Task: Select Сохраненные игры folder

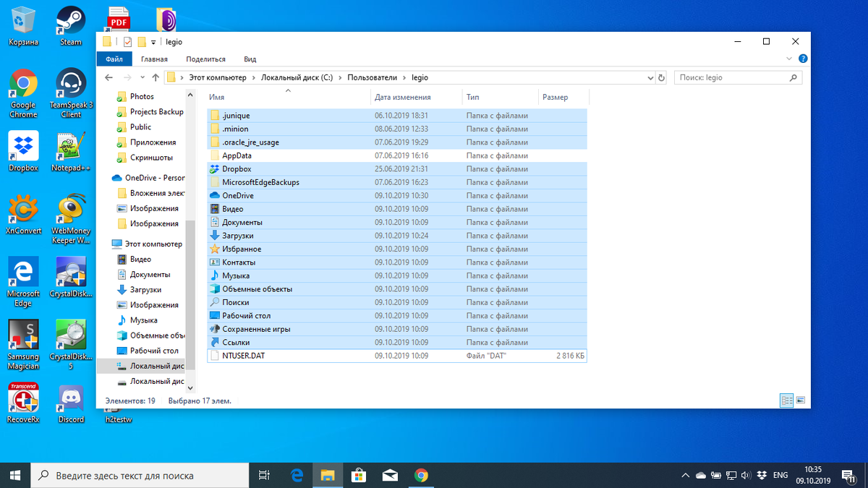Action: tap(396, 329)
